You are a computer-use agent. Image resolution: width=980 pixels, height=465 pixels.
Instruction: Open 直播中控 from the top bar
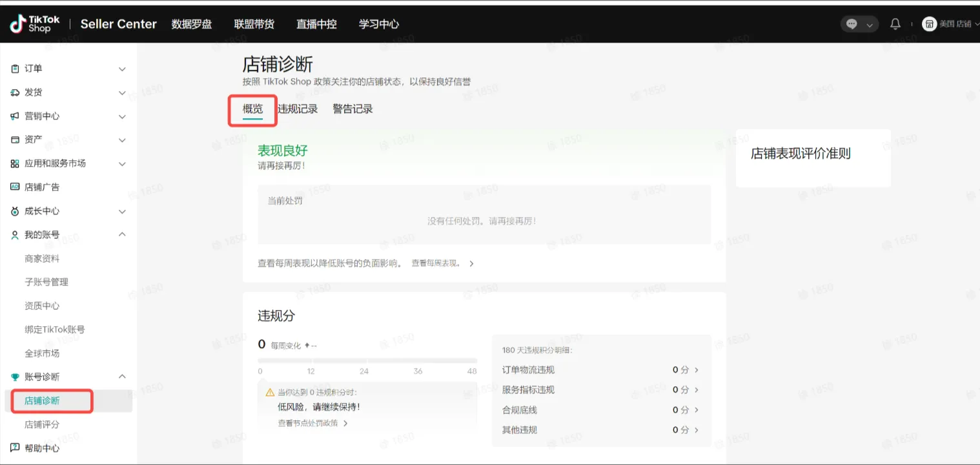click(x=316, y=24)
